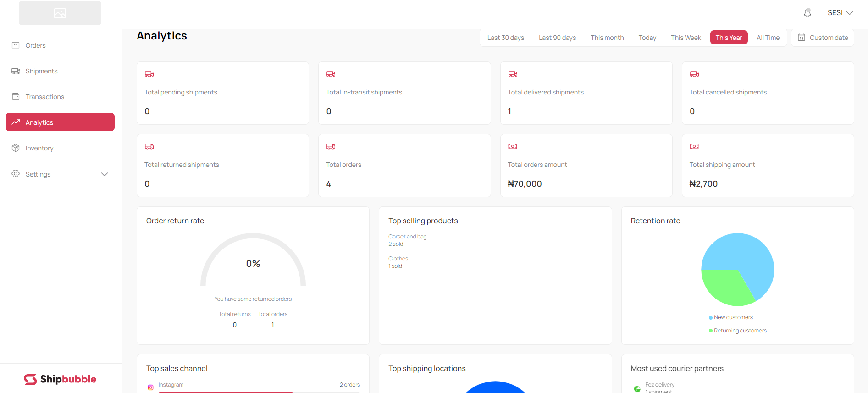
Task: Click the Shipbubble logo in the sidebar footer
Action: coord(60,379)
